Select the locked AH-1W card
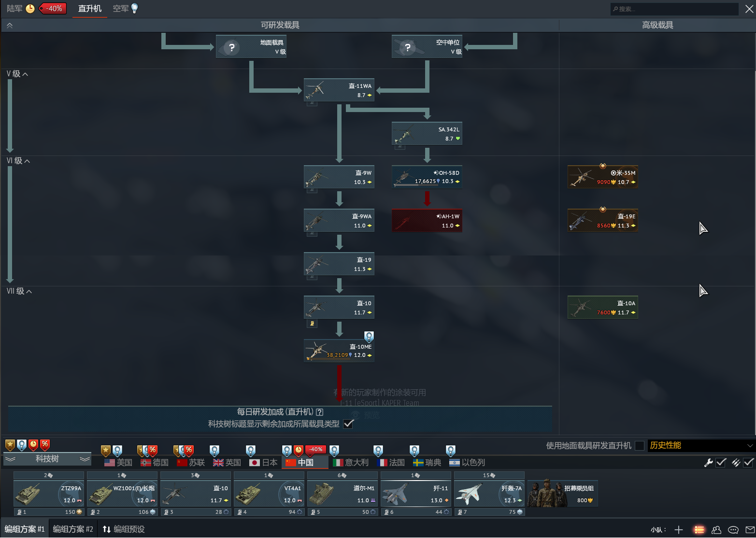 tap(427, 221)
